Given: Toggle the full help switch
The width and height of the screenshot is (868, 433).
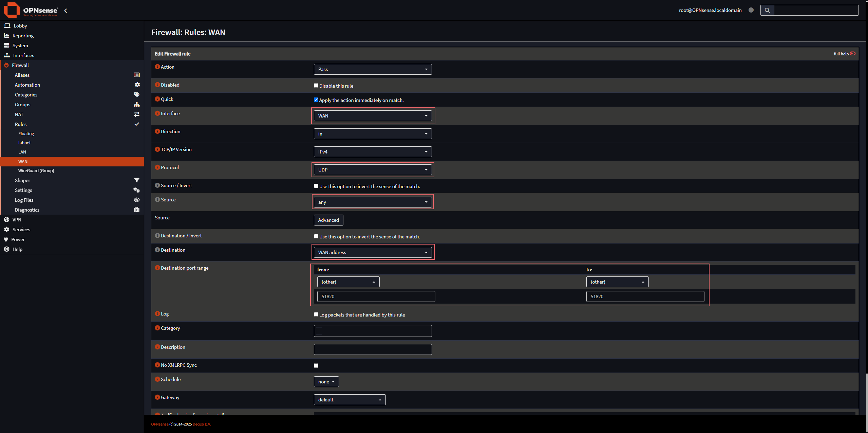Looking at the screenshot, I should coord(852,54).
